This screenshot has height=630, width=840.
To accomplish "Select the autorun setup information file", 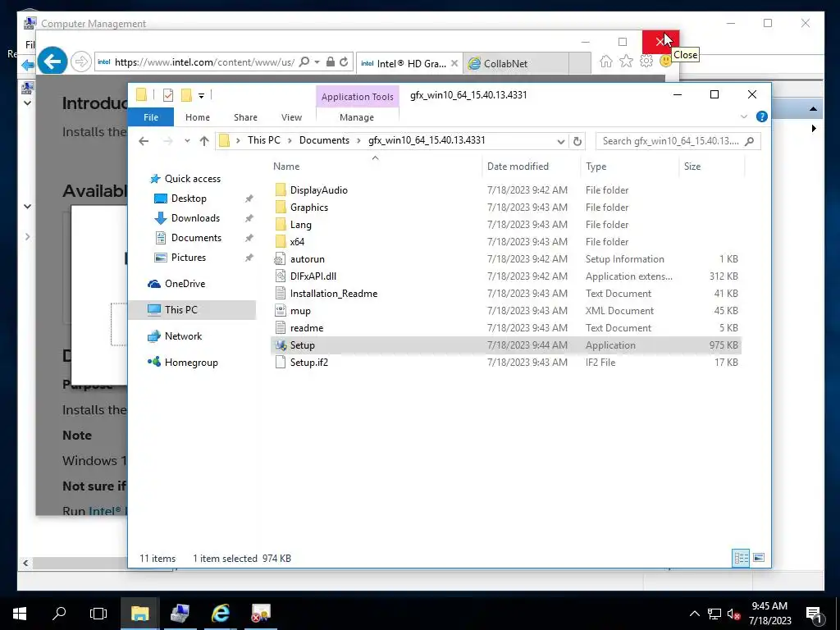I will (307, 258).
